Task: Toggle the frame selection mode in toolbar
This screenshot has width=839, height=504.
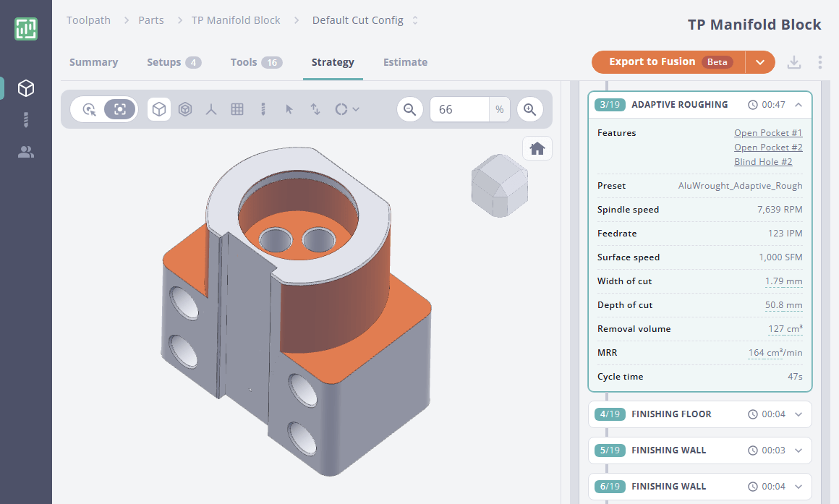Action: 120,109
